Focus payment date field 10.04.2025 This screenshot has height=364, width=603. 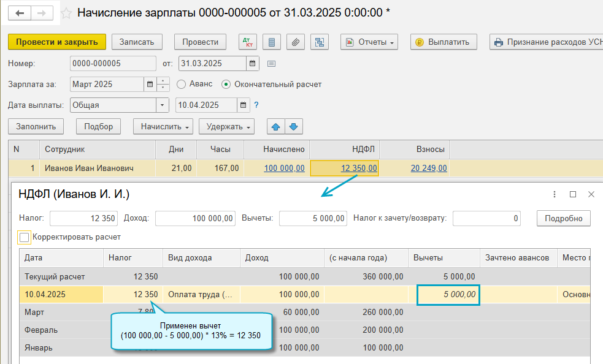click(206, 105)
